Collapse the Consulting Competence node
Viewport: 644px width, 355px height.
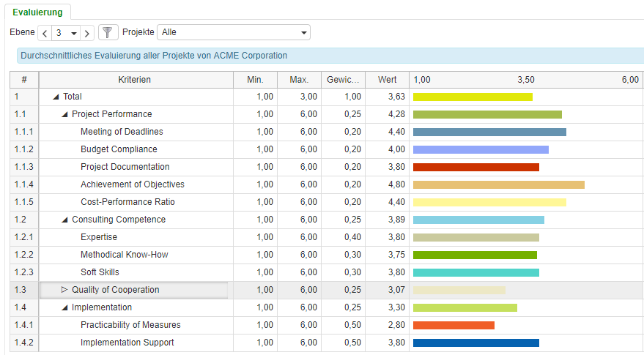(64, 220)
